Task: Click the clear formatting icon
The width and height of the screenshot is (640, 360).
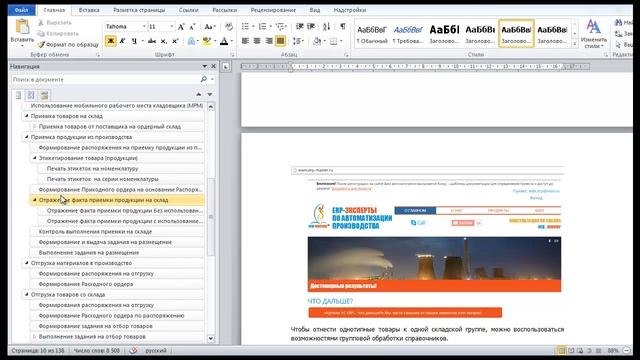Action: [x=229, y=27]
